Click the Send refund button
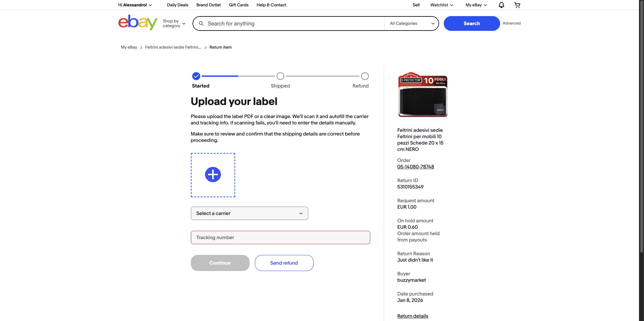This screenshot has height=321, width=644. tap(284, 263)
